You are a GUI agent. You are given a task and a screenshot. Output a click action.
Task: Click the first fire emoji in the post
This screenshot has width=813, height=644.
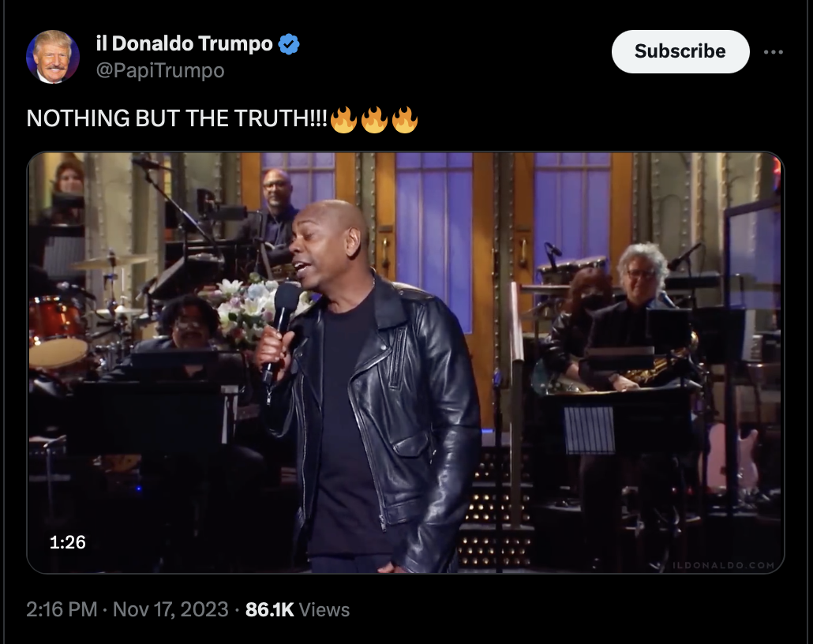343,120
